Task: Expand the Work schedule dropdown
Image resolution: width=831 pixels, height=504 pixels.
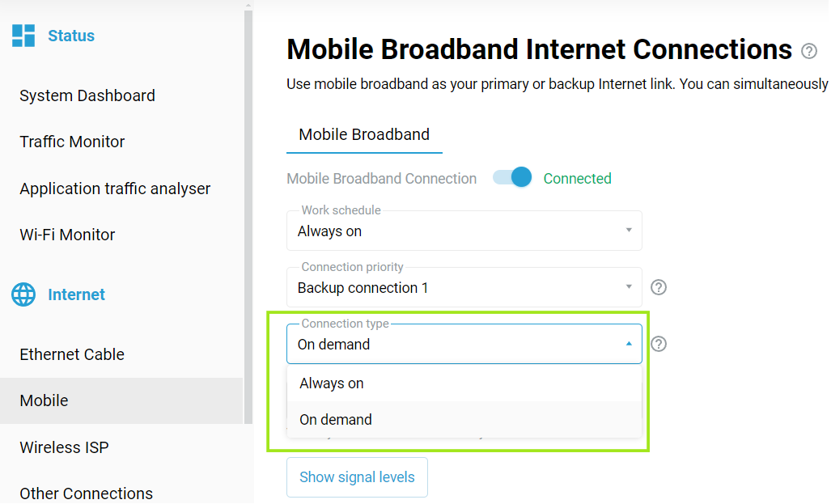Action: coord(464,231)
